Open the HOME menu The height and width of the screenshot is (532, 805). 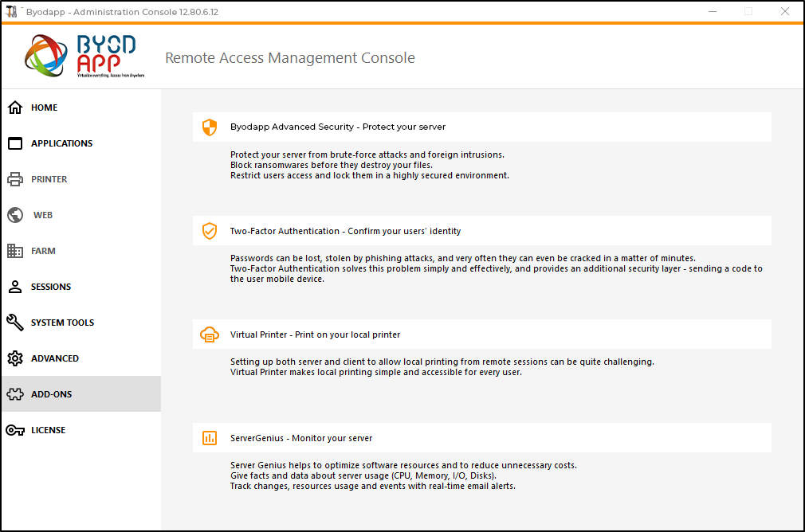[81, 108]
